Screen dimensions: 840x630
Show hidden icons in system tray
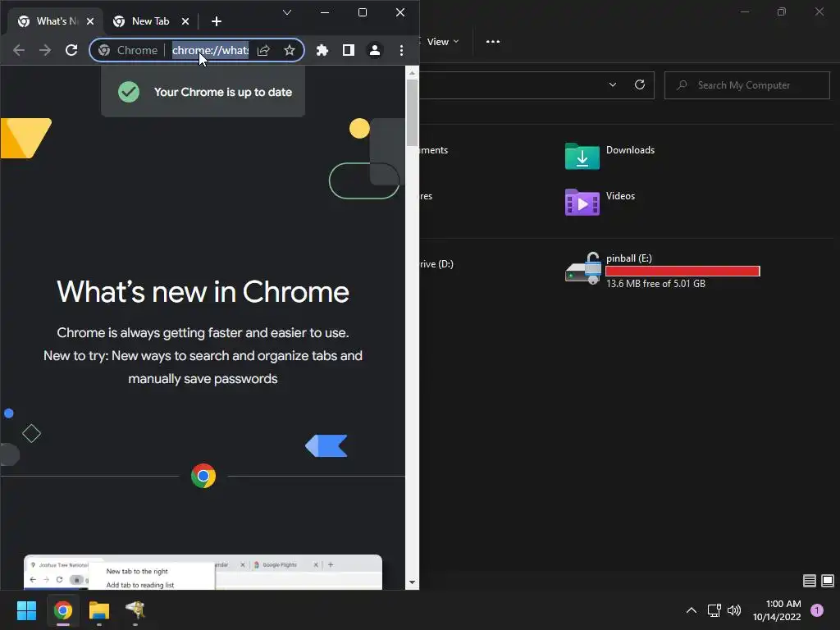click(692, 610)
